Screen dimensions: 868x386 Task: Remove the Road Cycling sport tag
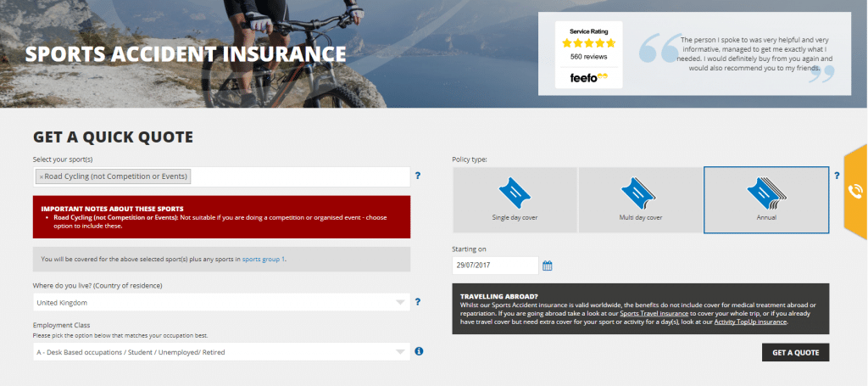click(42, 176)
